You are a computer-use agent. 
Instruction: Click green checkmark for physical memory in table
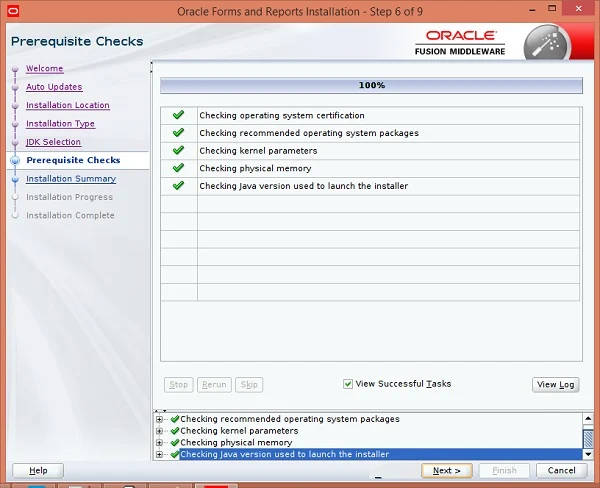[x=178, y=168]
